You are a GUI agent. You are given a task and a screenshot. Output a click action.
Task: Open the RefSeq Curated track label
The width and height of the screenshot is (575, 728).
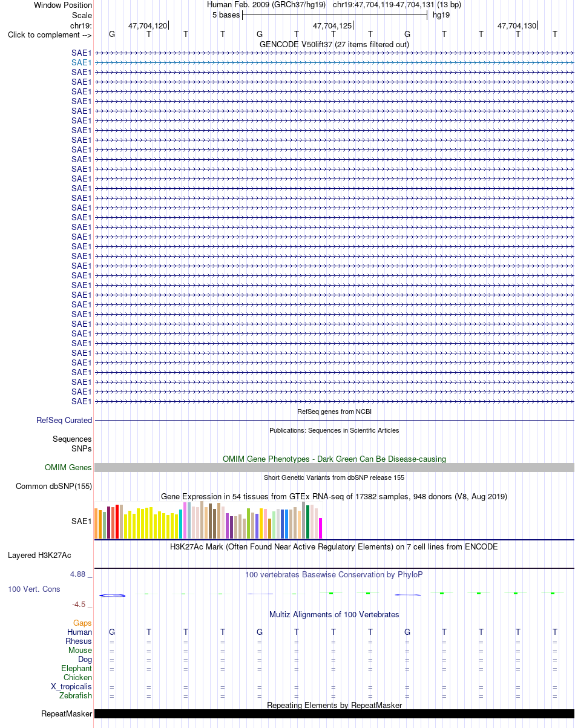(64, 420)
